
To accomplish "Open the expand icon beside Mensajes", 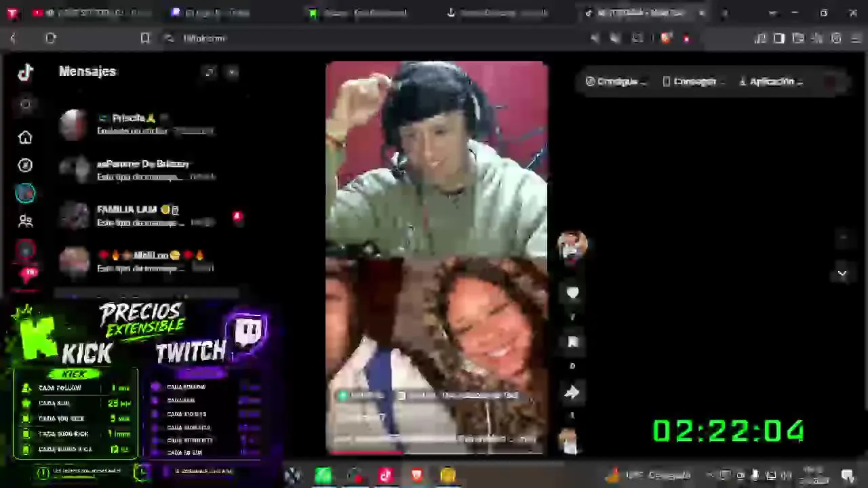I will click(x=210, y=72).
